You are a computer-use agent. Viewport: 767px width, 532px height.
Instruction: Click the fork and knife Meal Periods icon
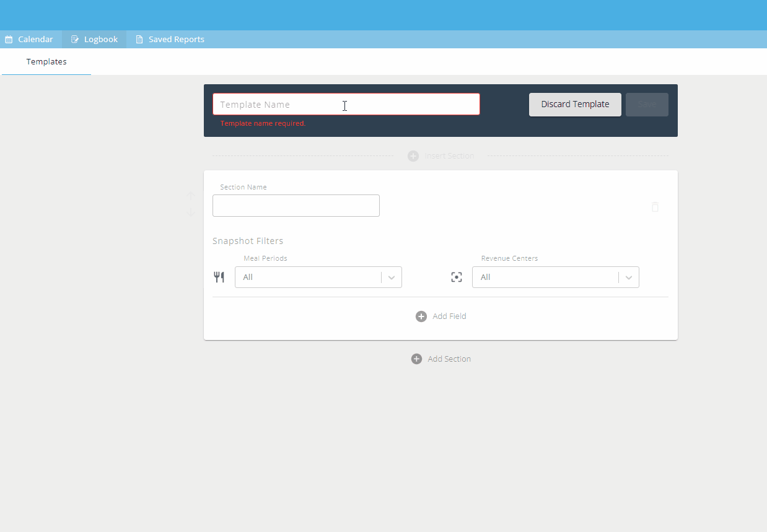tap(219, 277)
